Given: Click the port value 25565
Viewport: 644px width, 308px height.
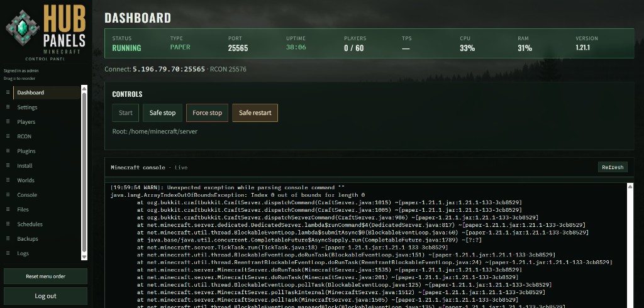Looking at the screenshot, I should pos(238,48).
